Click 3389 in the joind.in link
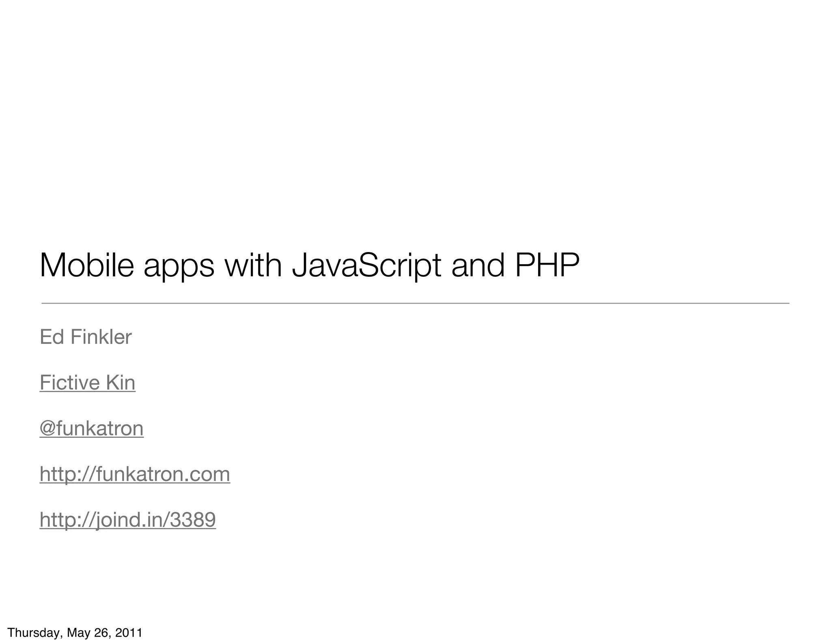The image size is (831, 644). (193, 520)
